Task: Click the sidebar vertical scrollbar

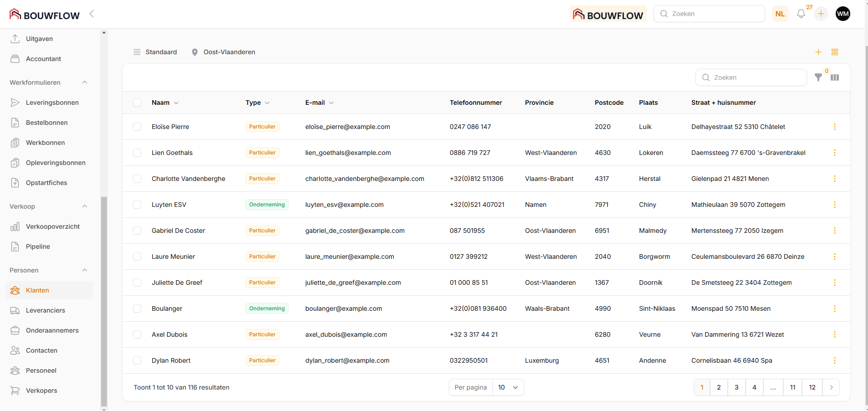Action: pyautogui.click(x=104, y=301)
